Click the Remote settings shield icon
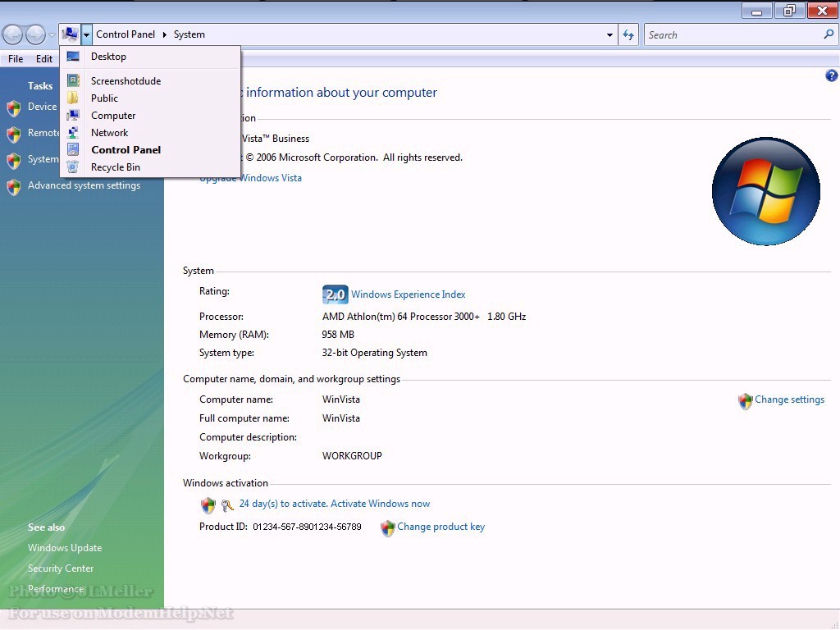 [x=14, y=134]
